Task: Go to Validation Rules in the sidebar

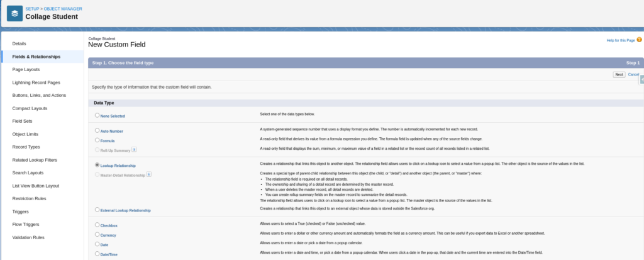Action: point(28,237)
